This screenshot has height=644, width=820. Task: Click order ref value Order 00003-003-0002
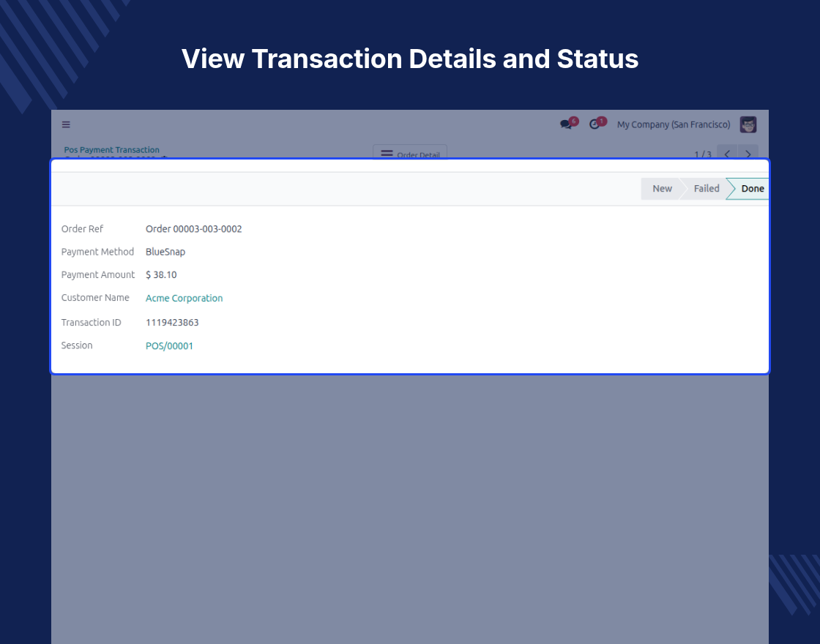pos(193,229)
